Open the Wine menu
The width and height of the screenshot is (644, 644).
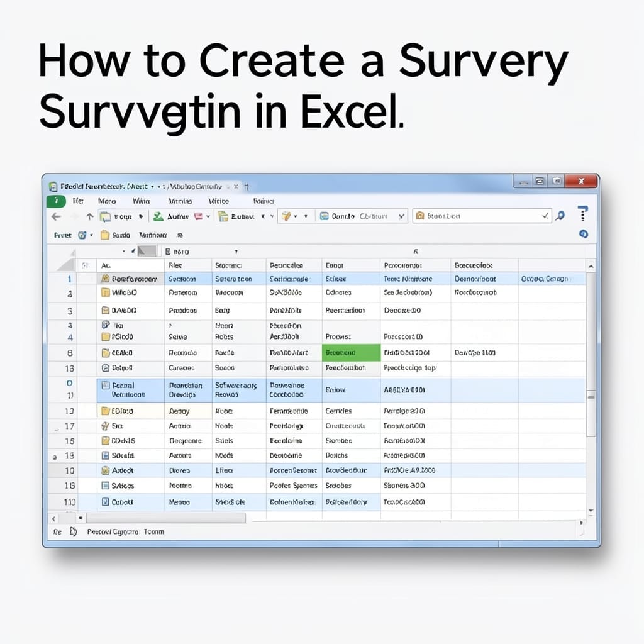142,201
